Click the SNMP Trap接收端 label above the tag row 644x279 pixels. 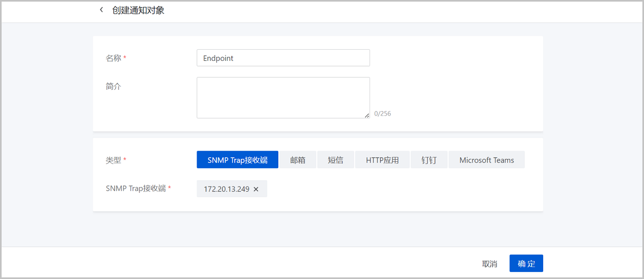click(136, 189)
